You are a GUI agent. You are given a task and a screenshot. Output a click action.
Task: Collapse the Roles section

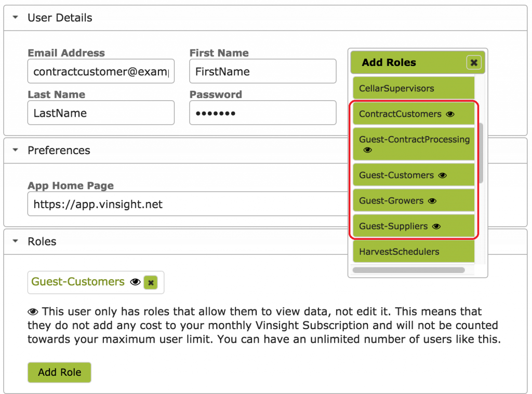coord(14,241)
